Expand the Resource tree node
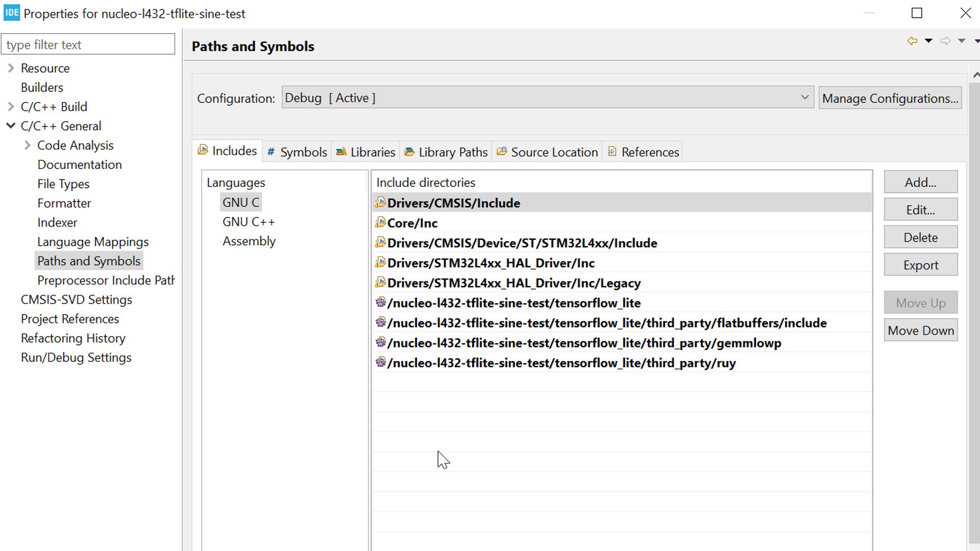Viewport: 980px width, 551px height. 11,68
